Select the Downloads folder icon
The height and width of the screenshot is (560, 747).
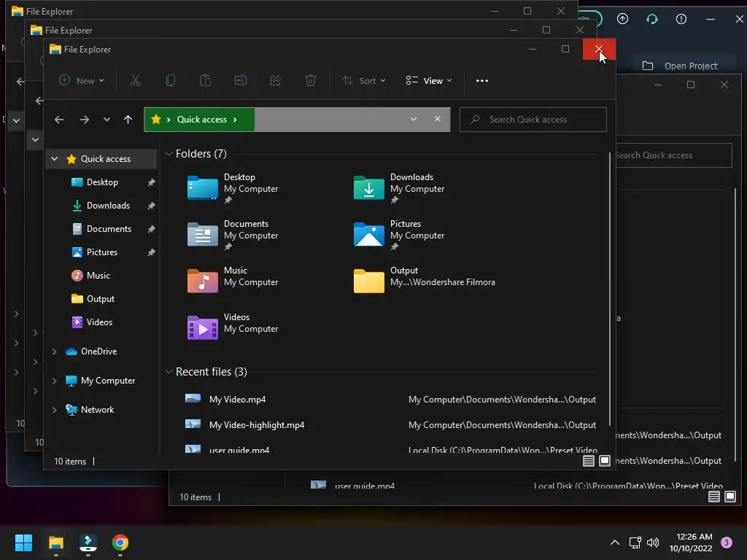tap(368, 187)
